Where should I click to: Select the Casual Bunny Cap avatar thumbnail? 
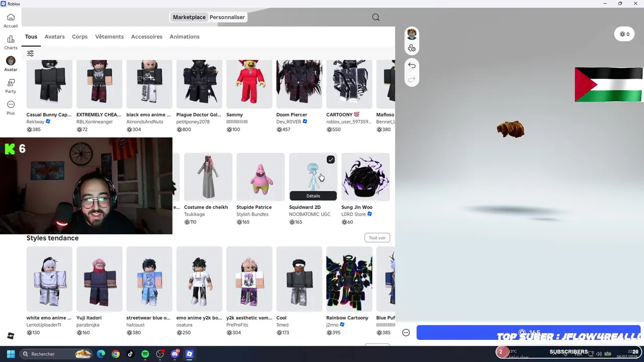[49, 84]
